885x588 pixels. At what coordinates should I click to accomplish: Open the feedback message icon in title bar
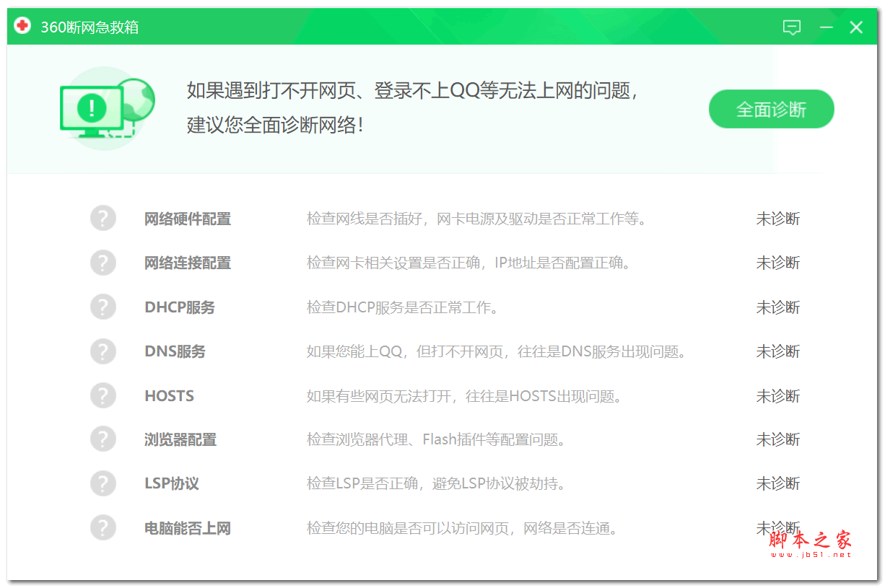[792, 27]
